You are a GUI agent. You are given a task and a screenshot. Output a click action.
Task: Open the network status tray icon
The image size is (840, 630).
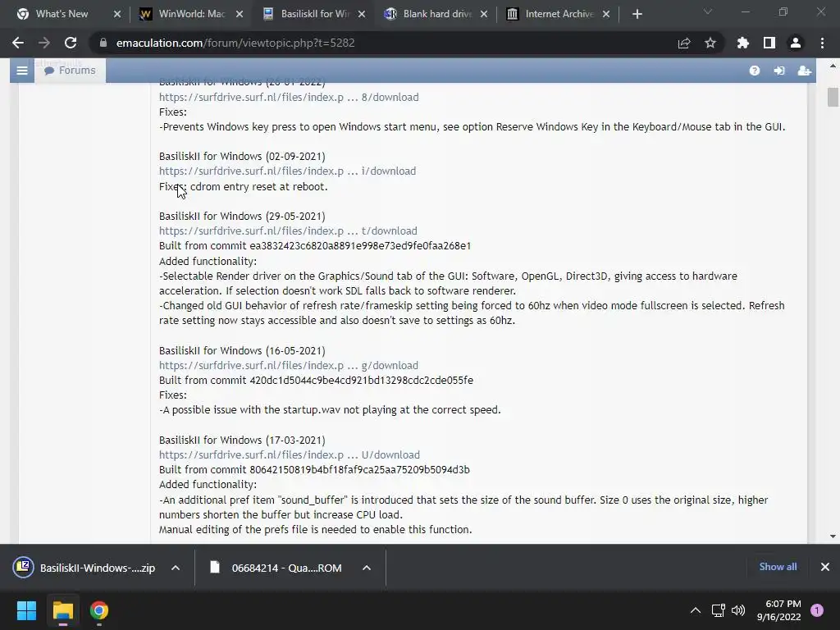click(718, 610)
